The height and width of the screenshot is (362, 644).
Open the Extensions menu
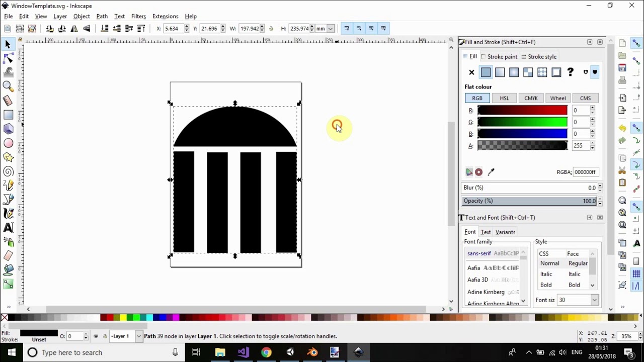(x=165, y=16)
